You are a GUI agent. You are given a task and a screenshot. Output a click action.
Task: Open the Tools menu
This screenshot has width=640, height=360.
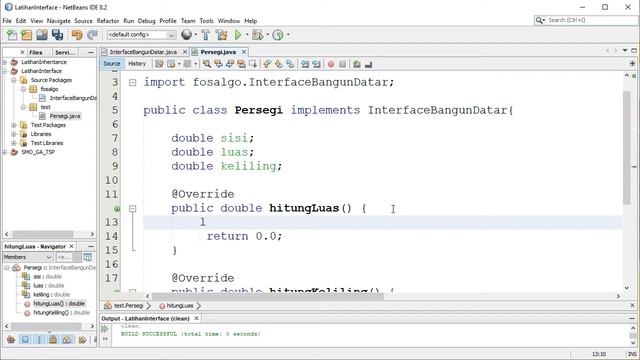click(207, 21)
